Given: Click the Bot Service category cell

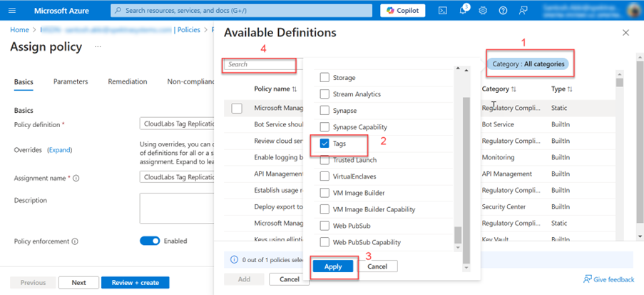Looking at the screenshot, I should (498, 125).
